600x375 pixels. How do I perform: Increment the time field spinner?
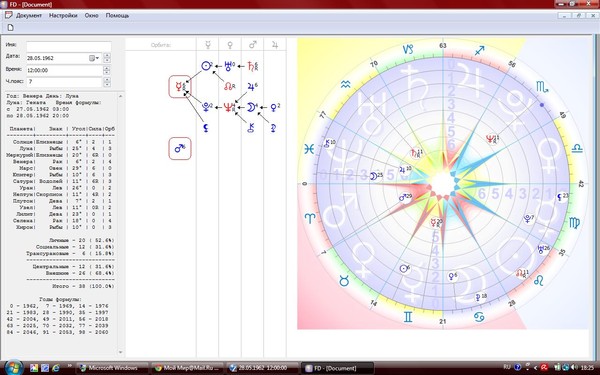107,68
